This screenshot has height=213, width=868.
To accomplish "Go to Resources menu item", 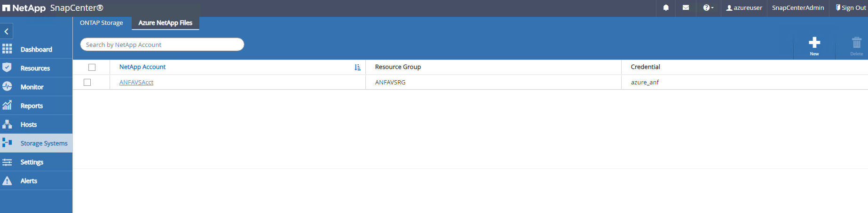I will [35, 68].
